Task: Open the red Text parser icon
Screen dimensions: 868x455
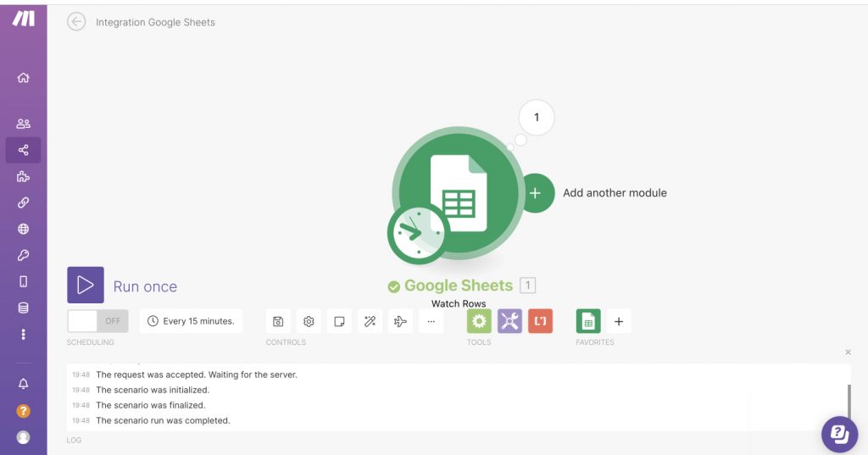Action: coord(540,321)
